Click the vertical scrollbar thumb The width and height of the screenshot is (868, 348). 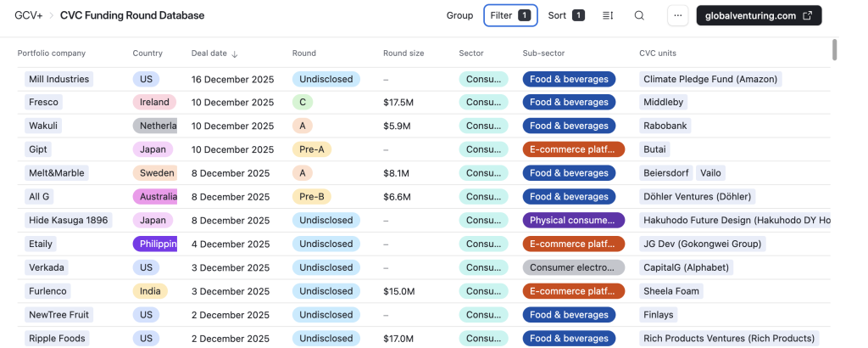pyautogui.click(x=835, y=49)
